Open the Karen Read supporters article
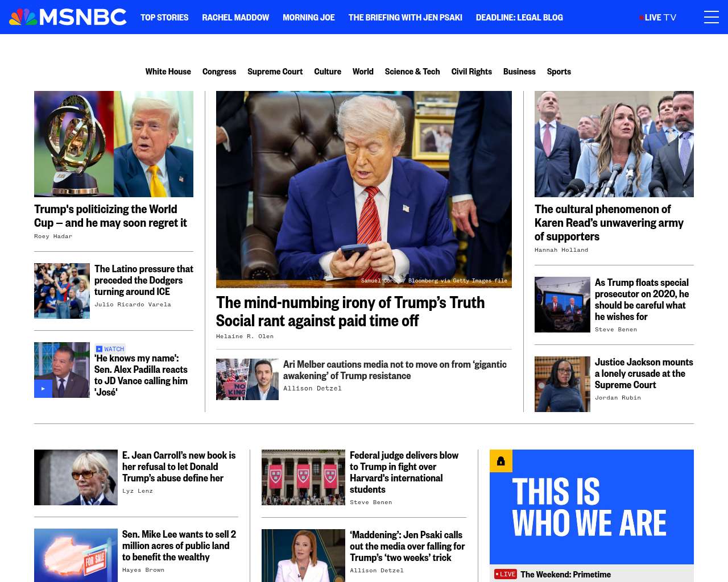This screenshot has width=728, height=582. pos(609,223)
